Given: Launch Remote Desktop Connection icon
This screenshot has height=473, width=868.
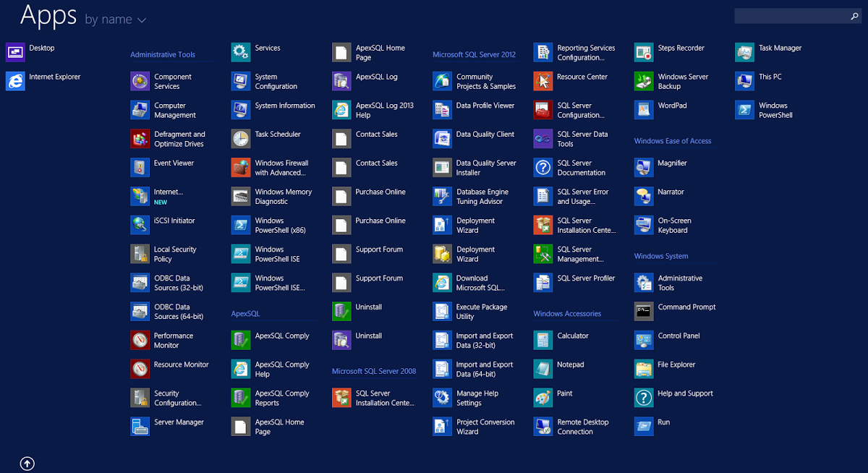Looking at the screenshot, I should pos(543,427).
